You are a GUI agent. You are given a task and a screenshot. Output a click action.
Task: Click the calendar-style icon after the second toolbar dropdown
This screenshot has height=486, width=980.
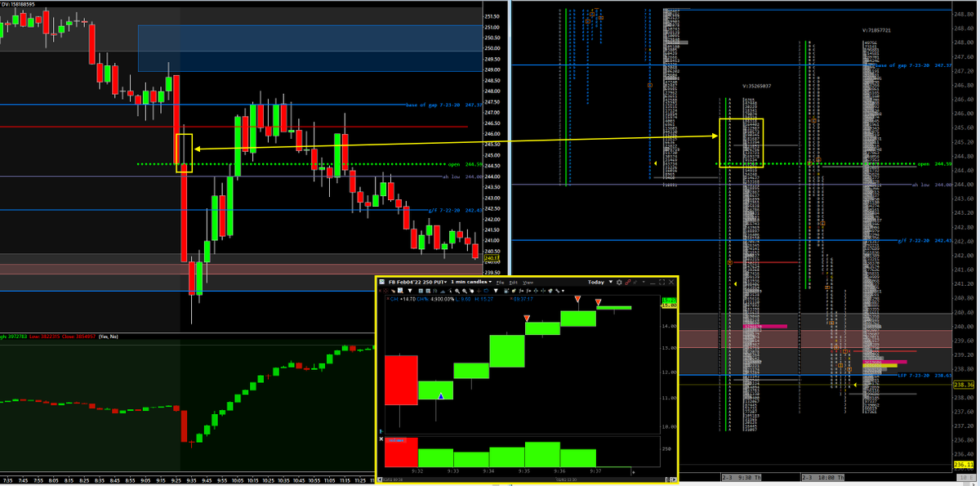(506, 291)
